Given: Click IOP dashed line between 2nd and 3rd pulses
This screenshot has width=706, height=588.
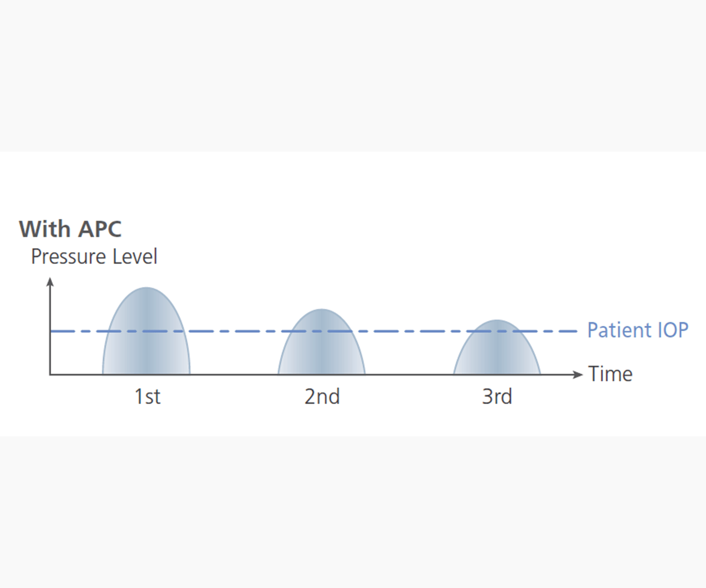Looking at the screenshot, I should coord(409,331).
